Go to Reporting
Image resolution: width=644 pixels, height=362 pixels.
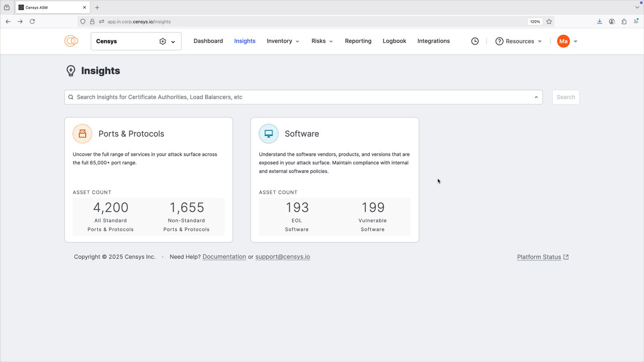358,41
